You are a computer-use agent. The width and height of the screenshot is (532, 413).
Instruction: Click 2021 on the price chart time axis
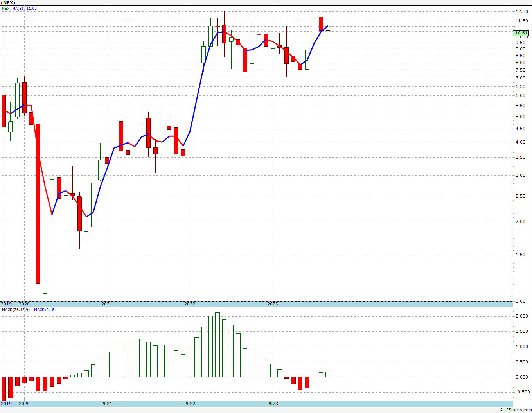107,304
